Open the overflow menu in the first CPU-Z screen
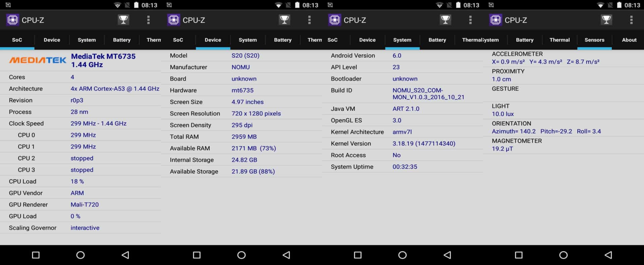This screenshot has height=265, width=644. coord(148,20)
